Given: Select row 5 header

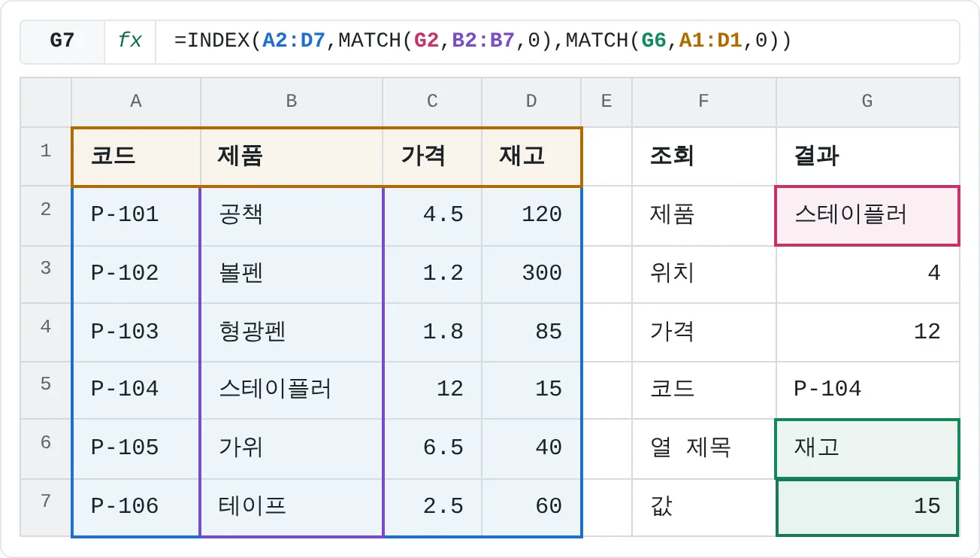Looking at the screenshot, I should (46, 390).
